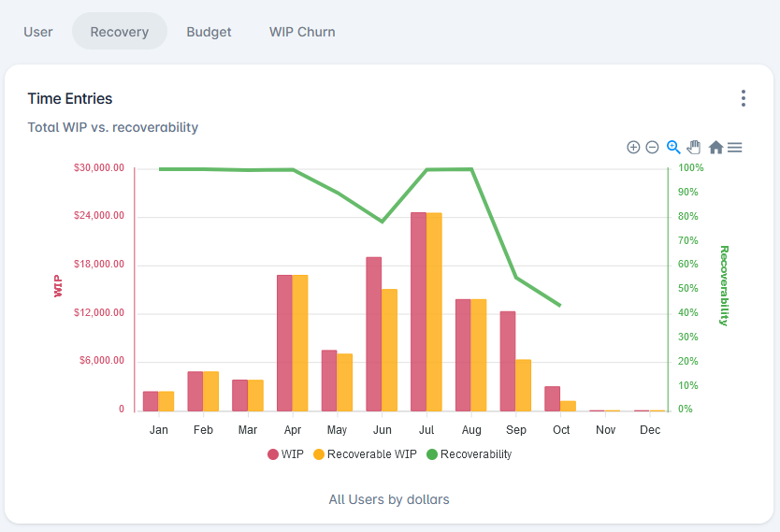780x532 pixels.
Task: Click the chart zoom in icon
Action: pos(633,147)
